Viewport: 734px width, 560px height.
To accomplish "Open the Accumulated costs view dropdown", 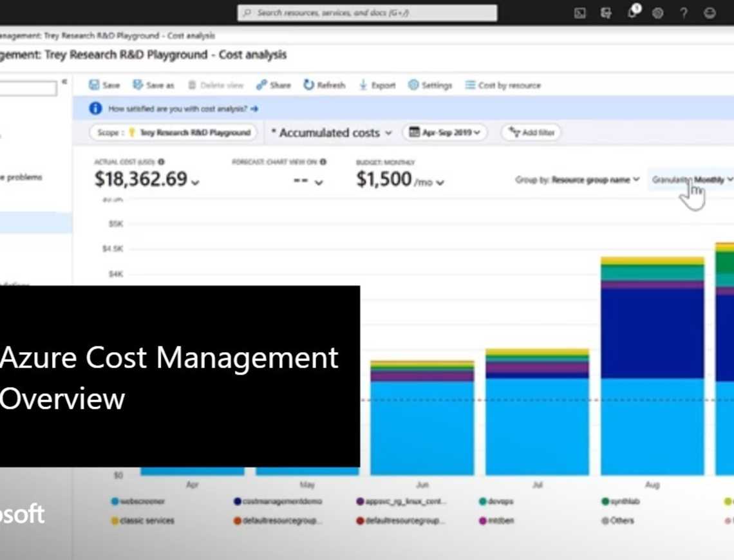I will pyautogui.click(x=332, y=133).
